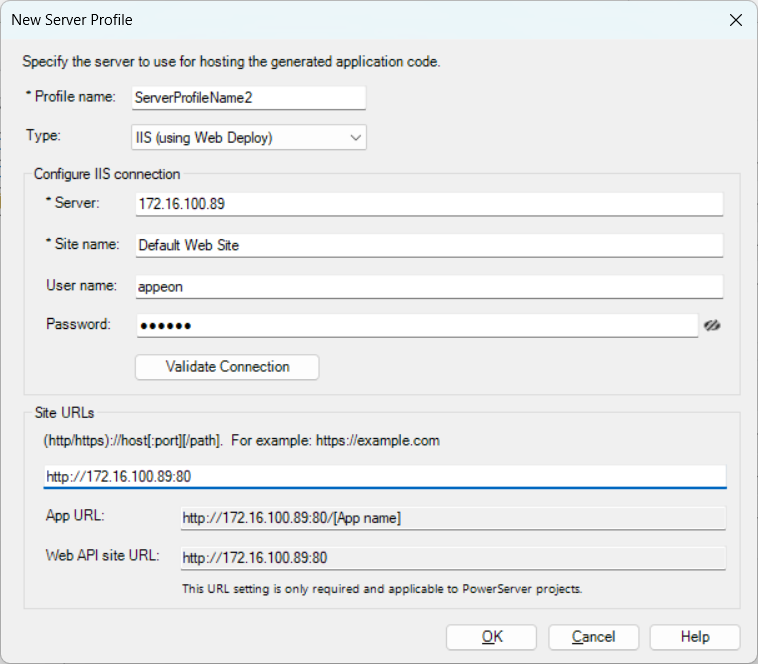Image resolution: width=758 pixels, height=664 pixels.
Task: Close the New Server Profile dialog
Action: tap(735, 20)
